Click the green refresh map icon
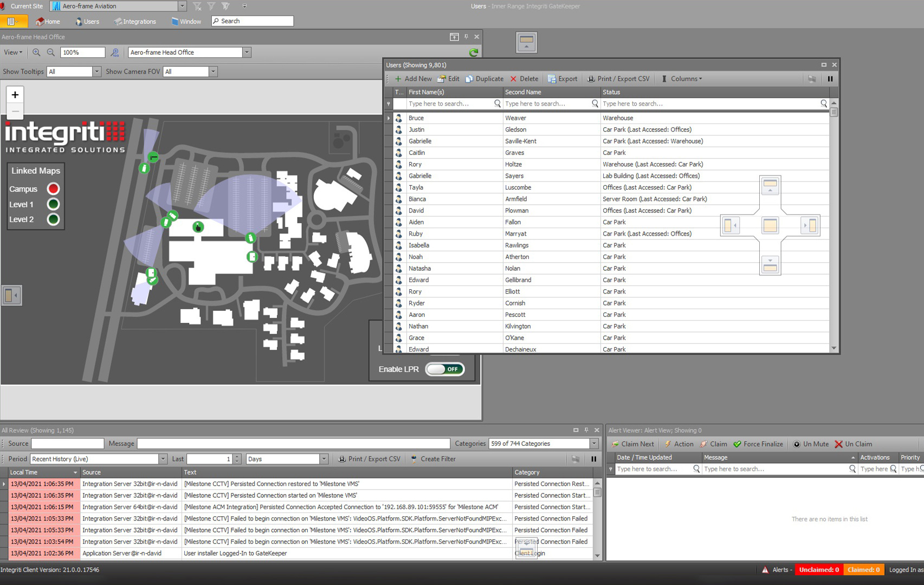This screenshot has width=924, height=585. [473, 53]
